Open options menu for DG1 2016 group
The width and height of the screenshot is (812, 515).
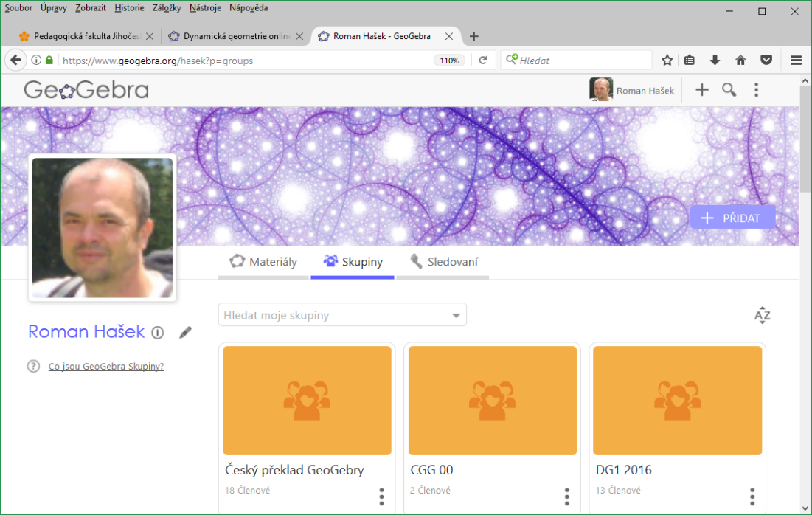click(752, 497)
